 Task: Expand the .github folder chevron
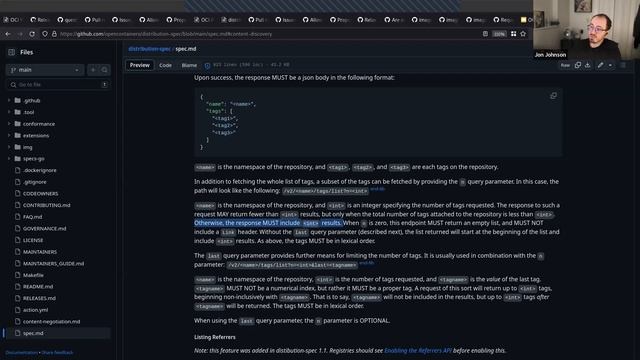pyautogui.click(x=9, y=100)
